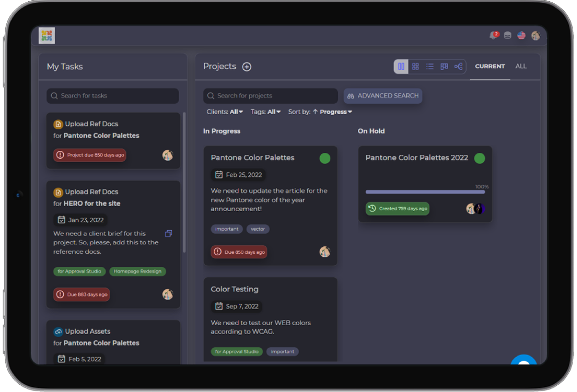Click the 'My Tasks' panel heading
This screenshot has width=577, height=392.
point(65,67)
